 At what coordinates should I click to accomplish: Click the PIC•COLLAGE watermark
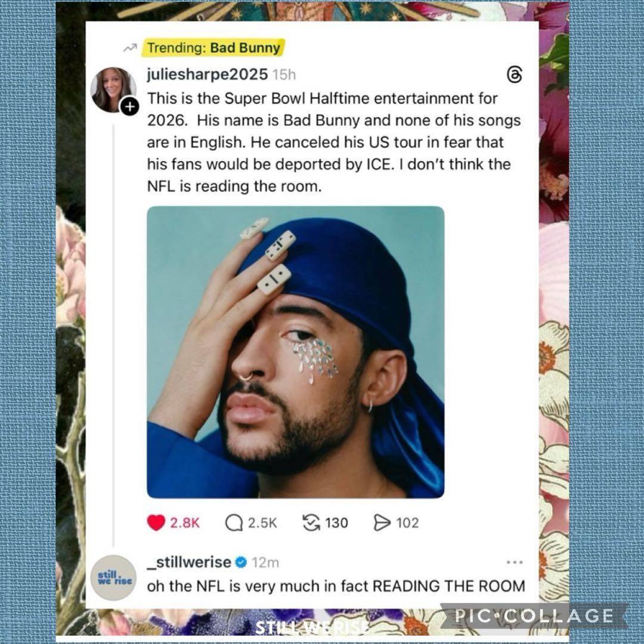(x=534, y=615)
